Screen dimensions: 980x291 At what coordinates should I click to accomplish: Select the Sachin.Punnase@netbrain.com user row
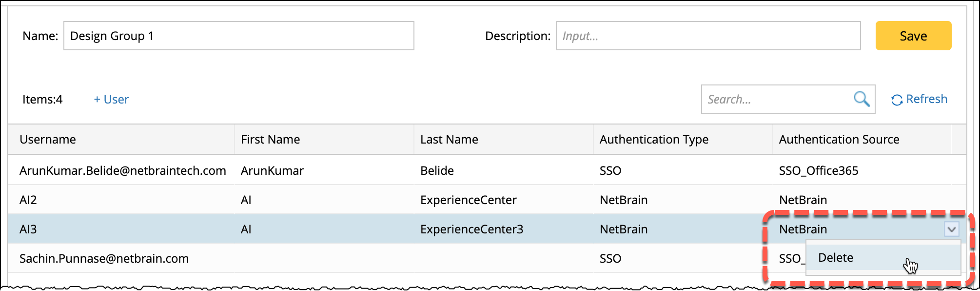(x=104, y=258)
